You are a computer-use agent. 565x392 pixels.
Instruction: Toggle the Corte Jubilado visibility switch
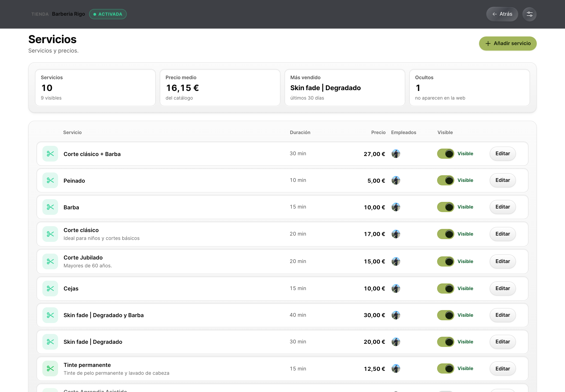(x=446, y=261)
